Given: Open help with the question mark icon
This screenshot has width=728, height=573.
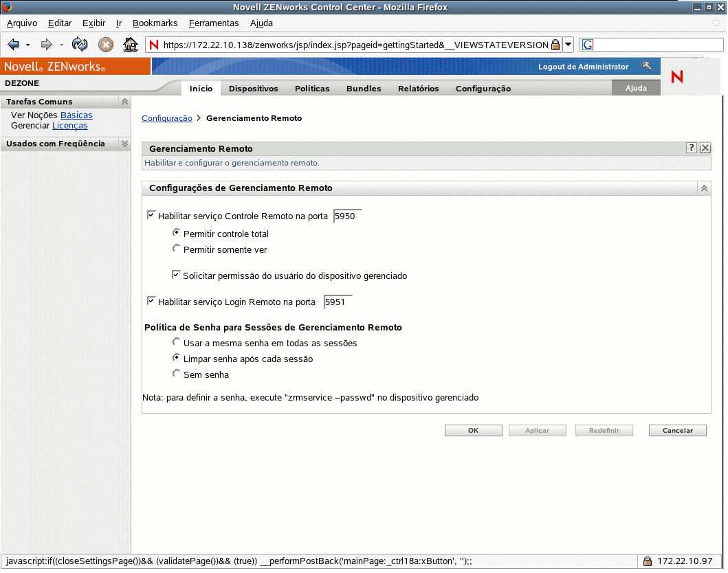Looking at the screenshot, I should (692, 148).
